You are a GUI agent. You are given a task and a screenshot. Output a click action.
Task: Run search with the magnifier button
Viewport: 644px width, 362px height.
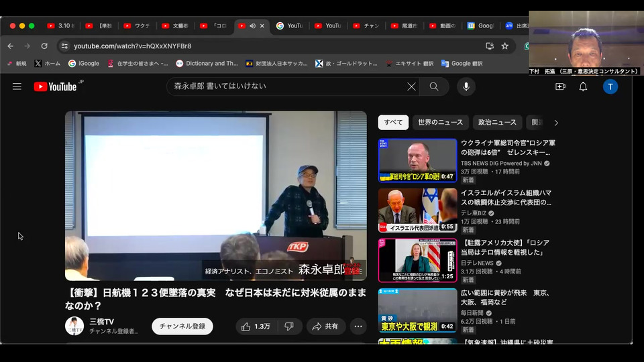[x=434, y=86]
